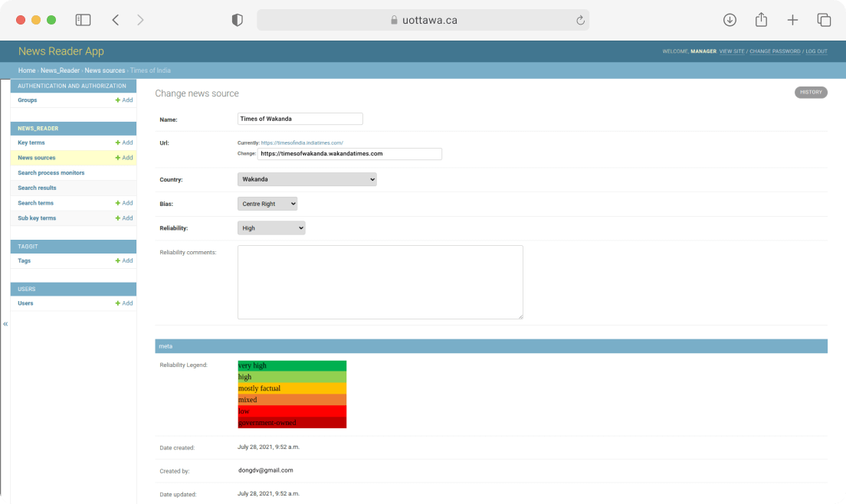Open Search terms in the sidebar
Image resolution: width=846 pixels, height=504 pixels.
click(x=35, y=203)
